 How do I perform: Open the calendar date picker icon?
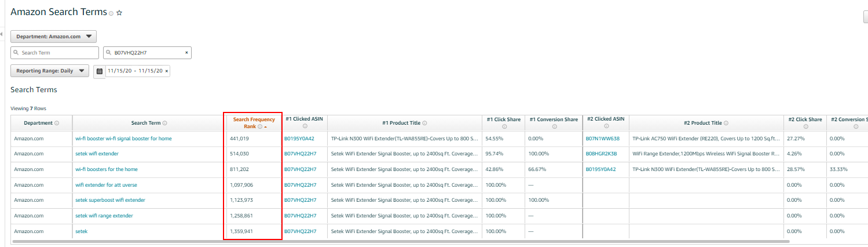click(x=100, y=71)
